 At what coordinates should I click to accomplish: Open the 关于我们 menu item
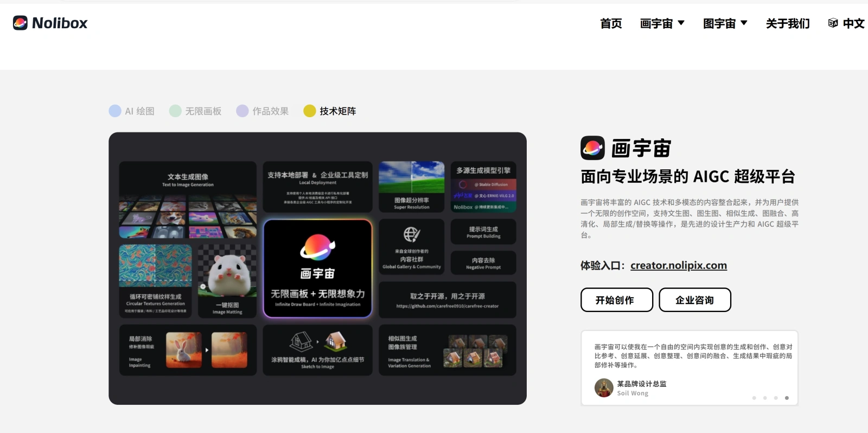[788, 23]
